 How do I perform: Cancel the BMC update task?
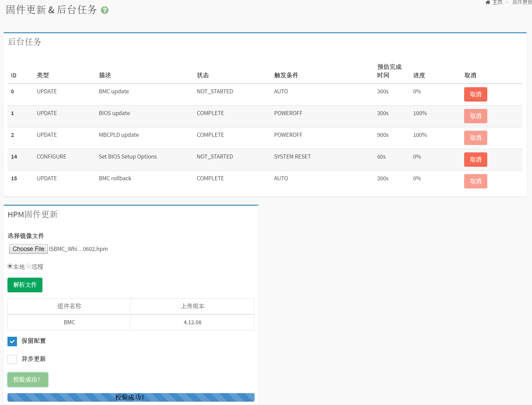[x=475, y=94]
